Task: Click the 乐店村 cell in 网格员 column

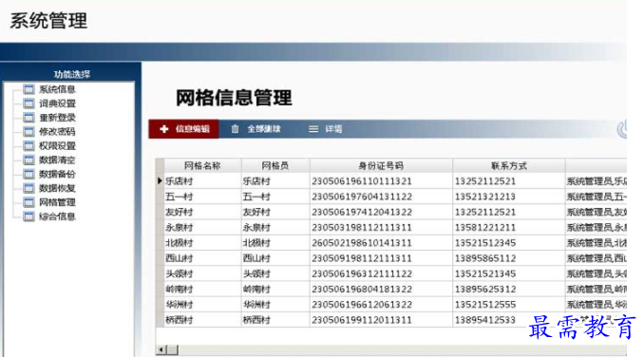Action: 275,181
